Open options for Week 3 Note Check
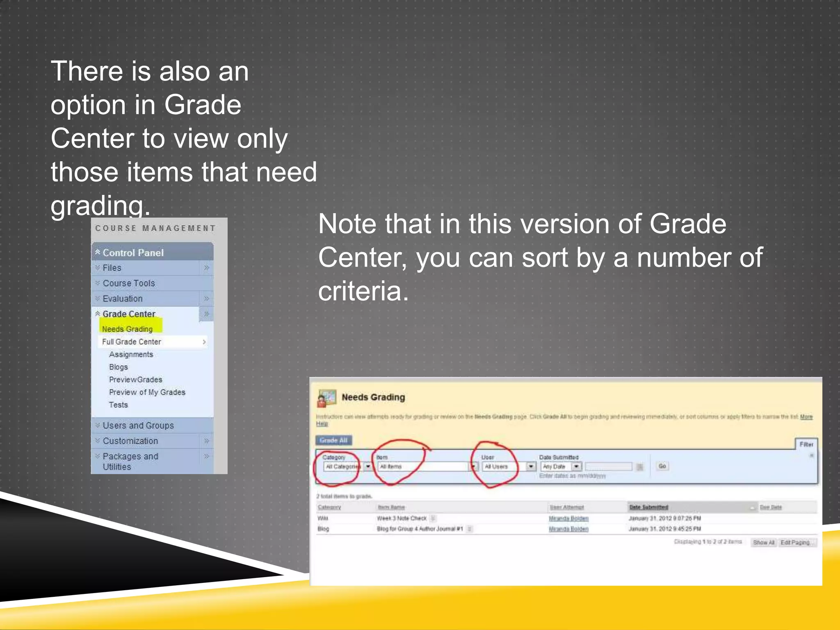 (433, 518)
